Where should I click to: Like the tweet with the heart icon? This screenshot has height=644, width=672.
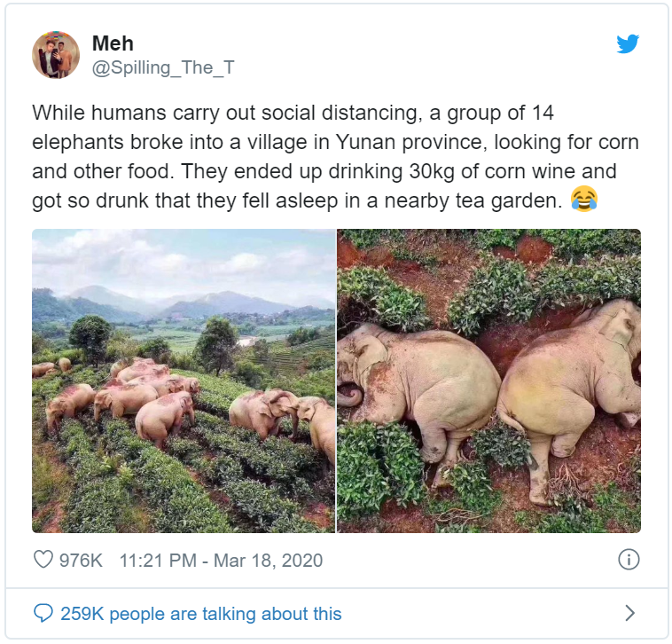(x=43, y=559)
